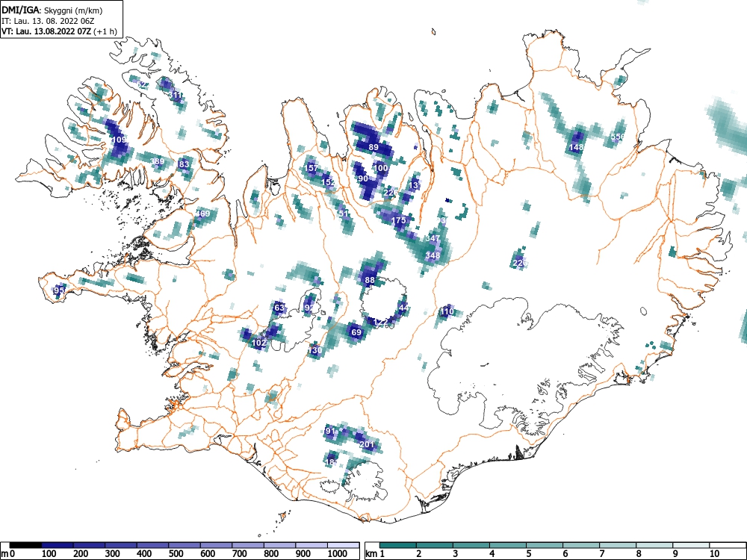Click the visibility value "389" on the map
The width and height of the screenshot is (747, 560).
point(157,161)
